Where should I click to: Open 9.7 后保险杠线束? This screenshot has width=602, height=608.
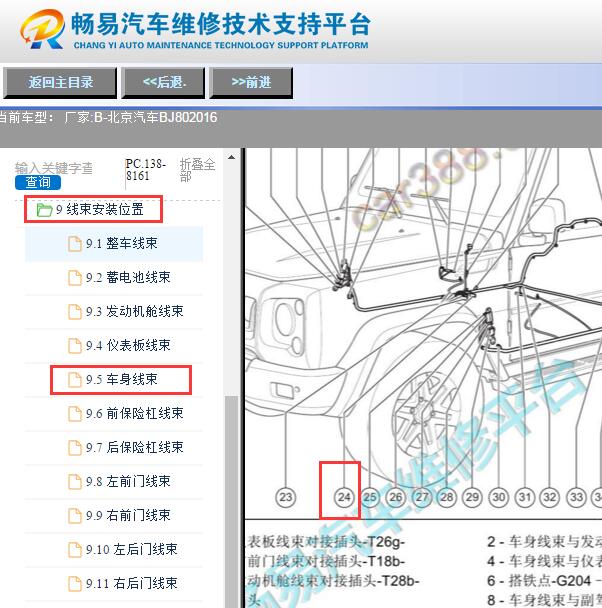pos(135,447)
